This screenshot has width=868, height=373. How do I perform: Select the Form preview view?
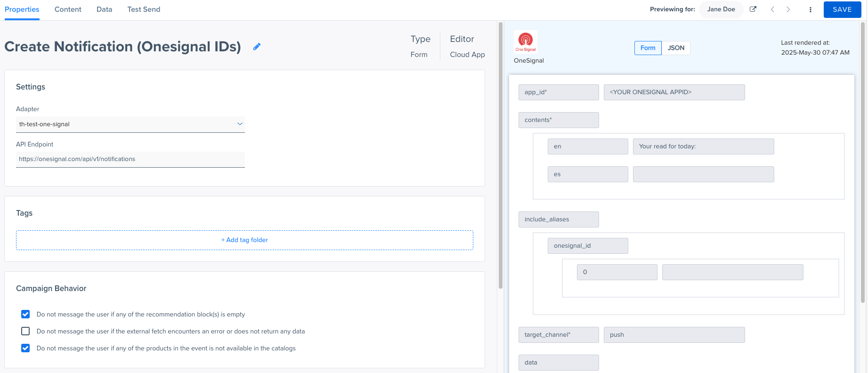click(648, 48)
